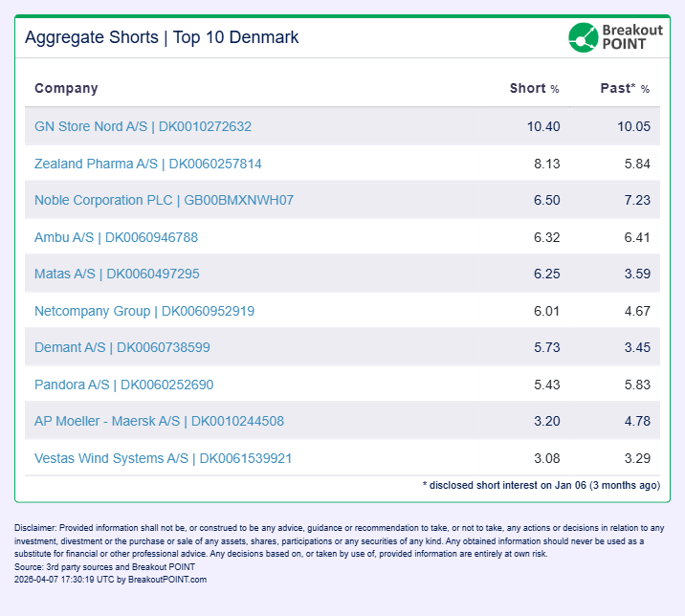Open Zealand Pharma A/S link
This screenshot has width=685, height=616.
pos(147,164)
